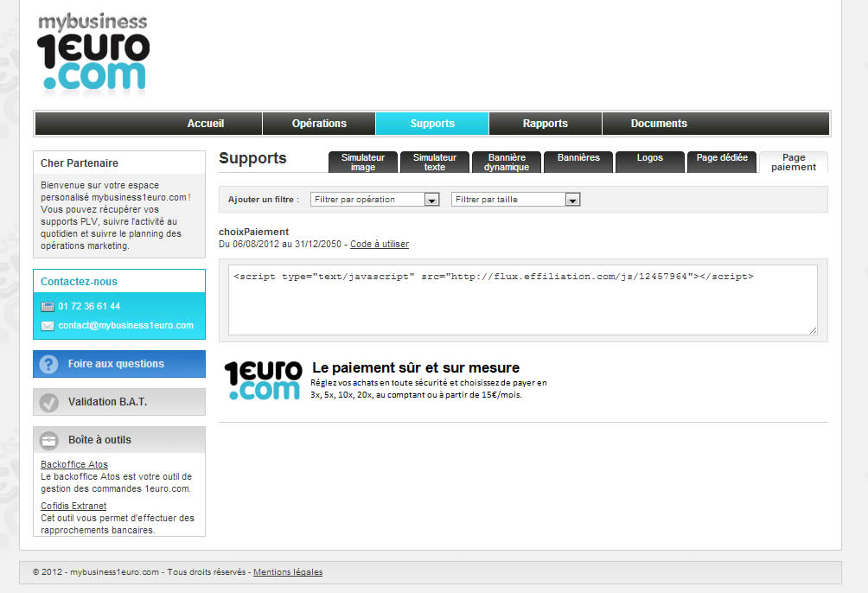Click the Cher Partenaire heading

80,163
